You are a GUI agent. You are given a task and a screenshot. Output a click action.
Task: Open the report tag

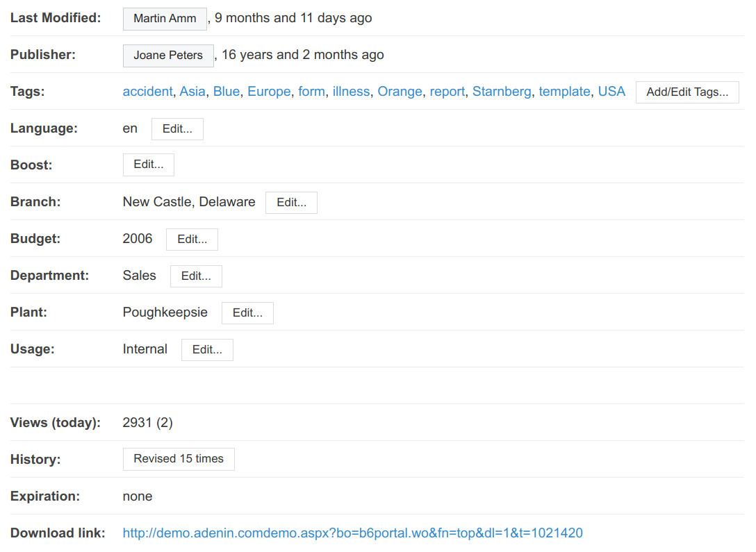(447, 92)
